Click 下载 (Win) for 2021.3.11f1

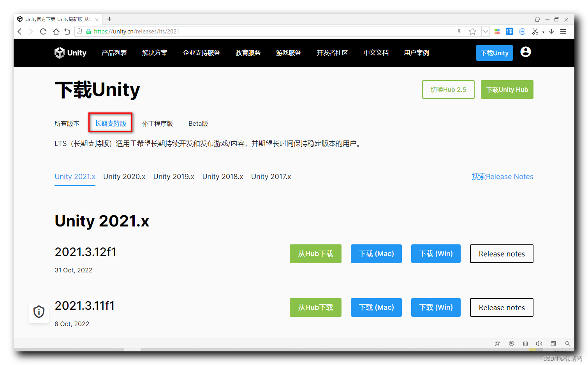[x=436, y=307]
